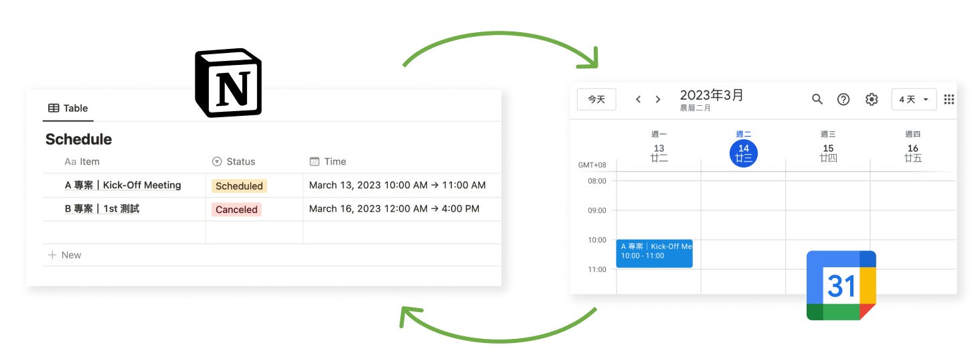The height and width of the screenshot is (363, 980).
Task: Open the B 專案 1st 測試 row
Action: 102,209
